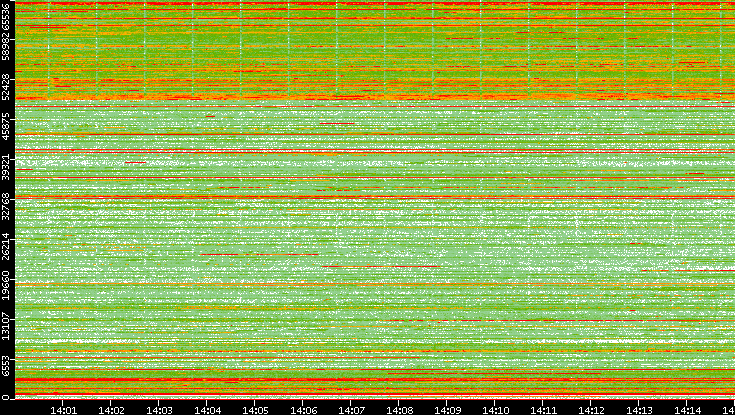The width and height of the screenshot is (735, 415).
Task: Click the 14:07 time axis label
Action: 351,410
